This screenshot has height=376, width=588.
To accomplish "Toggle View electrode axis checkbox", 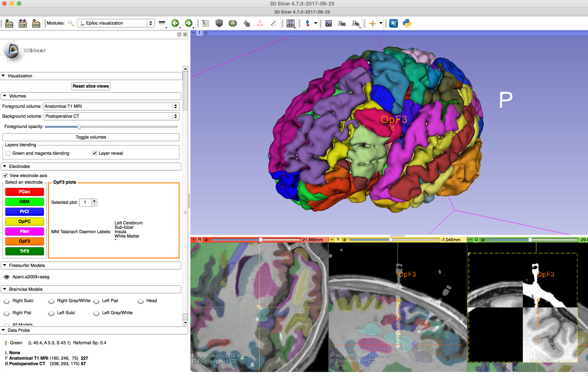I will coord(5,175).
